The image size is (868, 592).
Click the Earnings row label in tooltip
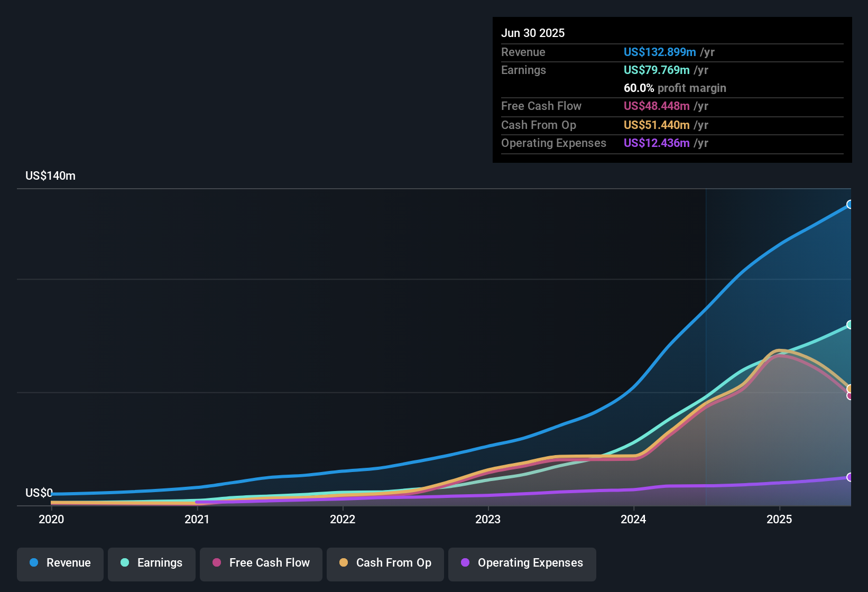click(x=523, y=70)
